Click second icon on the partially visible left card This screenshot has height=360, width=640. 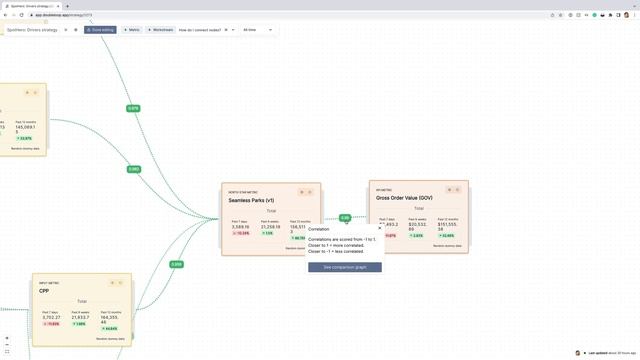coord(35,93)
